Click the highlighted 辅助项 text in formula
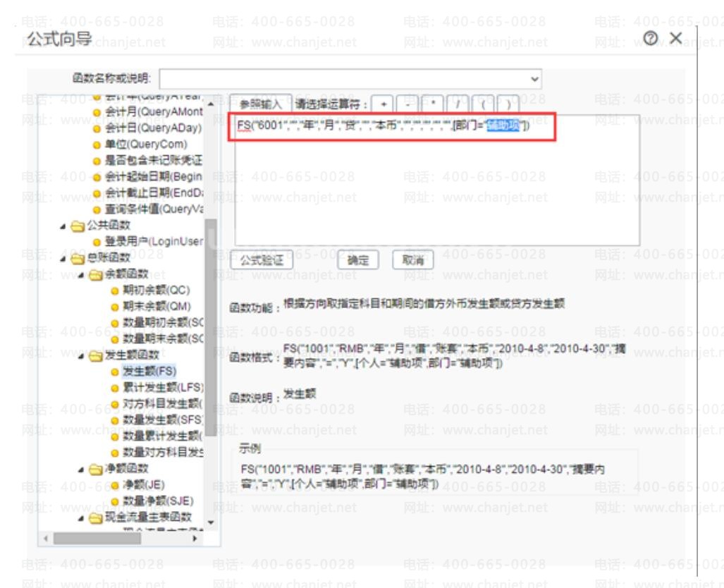This screenshot has width=724, height=588. tap(503, 125)
